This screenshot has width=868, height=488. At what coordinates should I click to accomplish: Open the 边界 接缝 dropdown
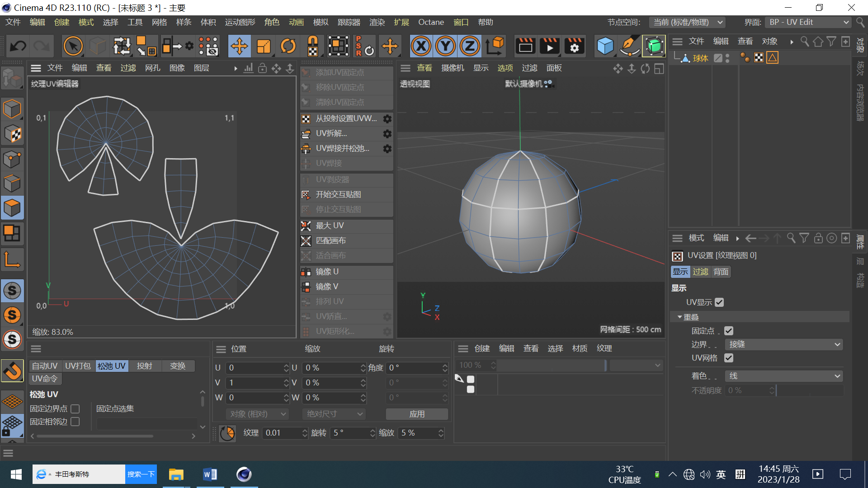point(784,344)
